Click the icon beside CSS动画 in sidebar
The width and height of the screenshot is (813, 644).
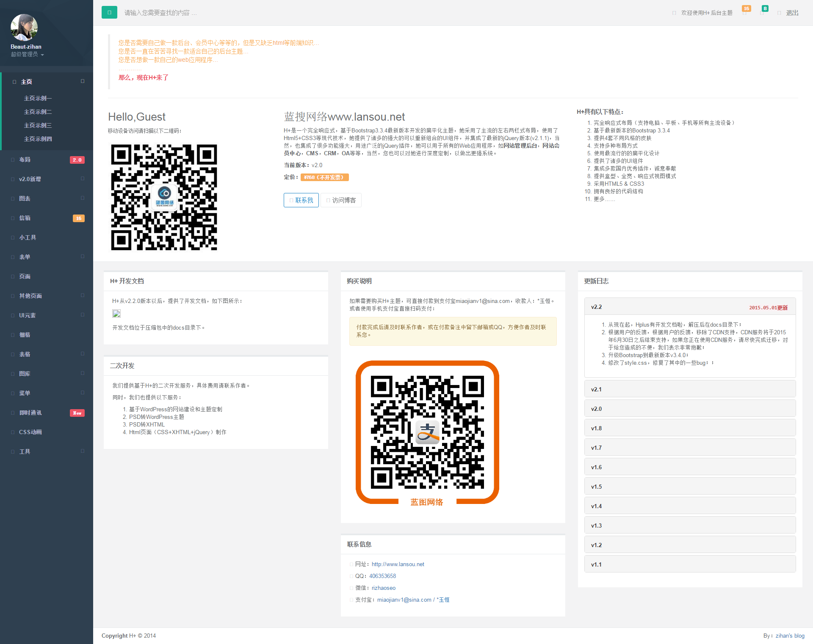13,432
